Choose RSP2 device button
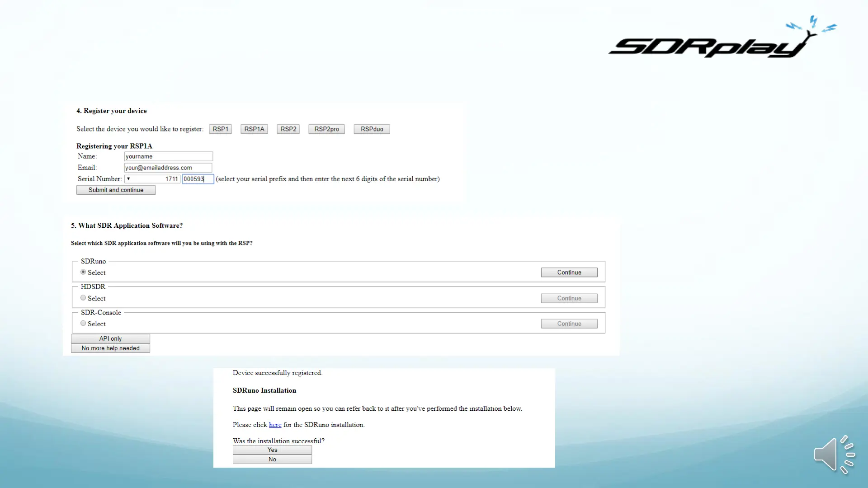Image resolution: width=868 pixels, height=488 pixels. [x=288, y=129]
